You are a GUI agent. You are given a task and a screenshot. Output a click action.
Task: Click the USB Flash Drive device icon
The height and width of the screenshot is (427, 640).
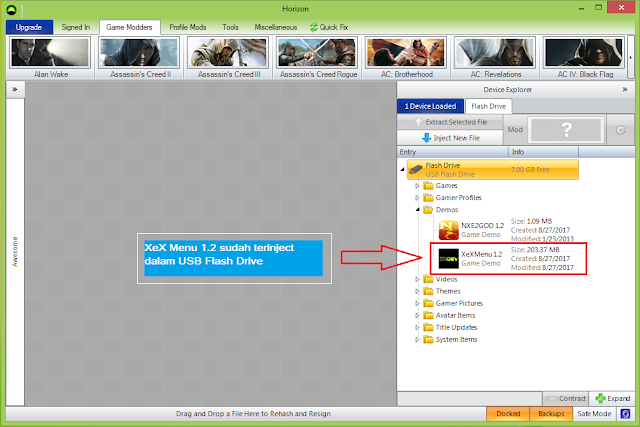point(416,169)
